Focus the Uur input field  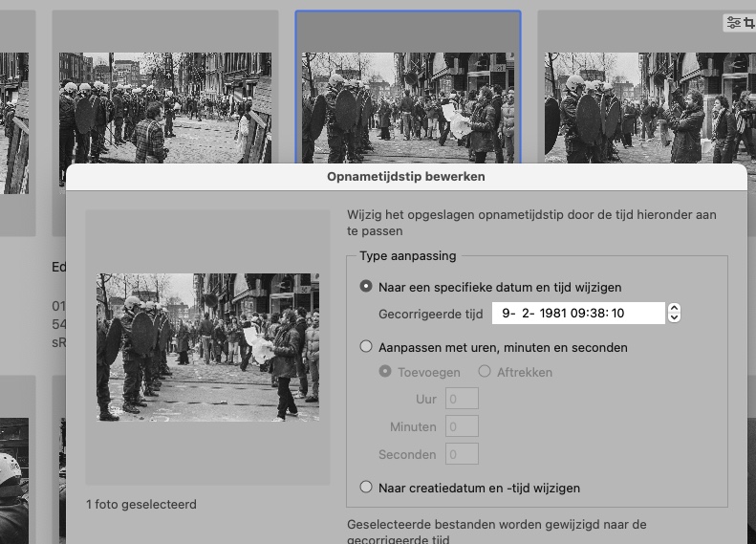click(x=462, y=399)
